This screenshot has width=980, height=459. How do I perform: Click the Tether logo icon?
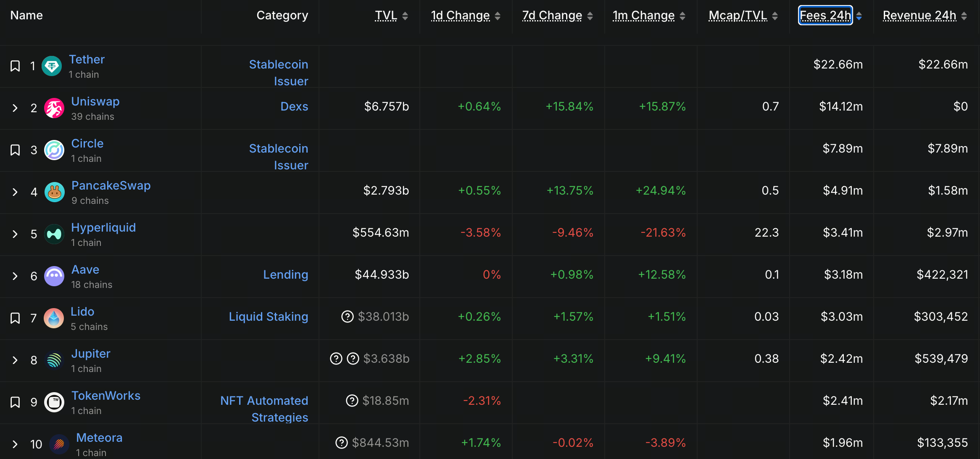pyautogui.click(x=52, y=66)
